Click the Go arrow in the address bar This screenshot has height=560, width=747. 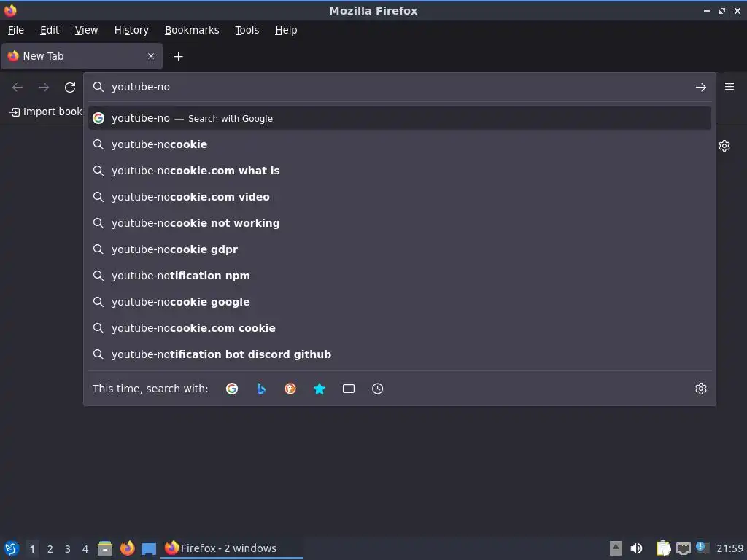point(701,87)
